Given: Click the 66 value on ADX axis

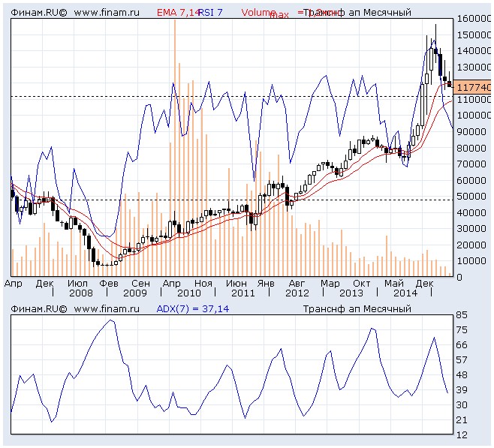Looking at the screenshot, I should pos(462,345).
